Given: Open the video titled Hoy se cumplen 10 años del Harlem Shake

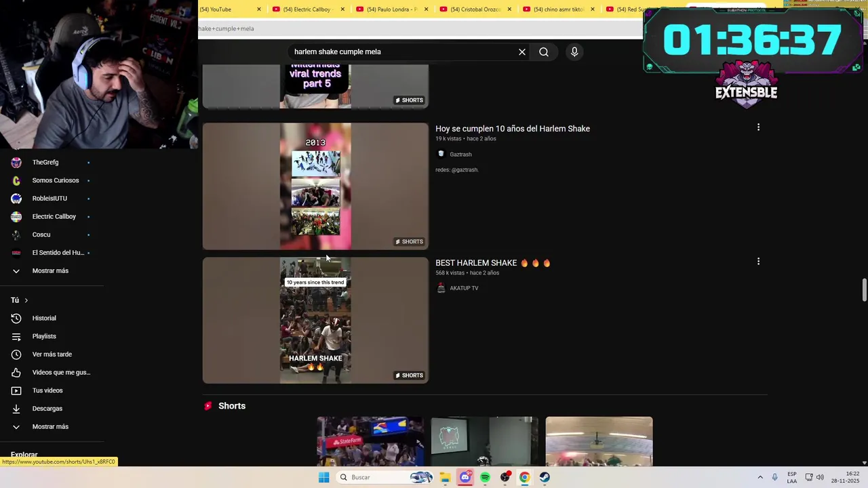Looking at the screenshot, I should [513, 129].
